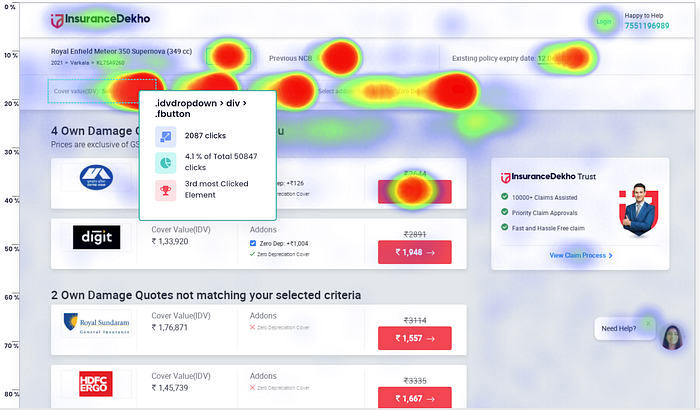Click the HDFC ERGO Cover Value ₹ 1,45,739
Viewport: 700px width, 410px height.
170,388
